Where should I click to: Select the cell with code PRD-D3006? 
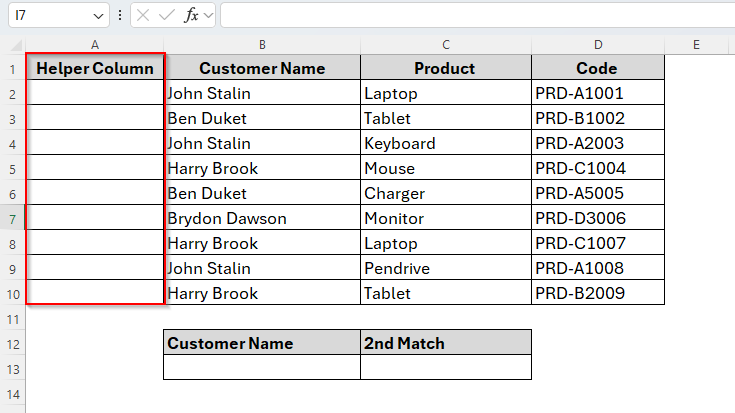coord(597,218)
